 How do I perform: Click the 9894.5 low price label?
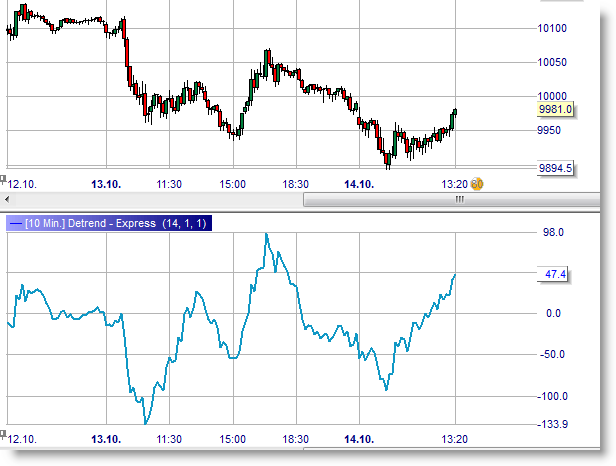(x=555, y=168)
